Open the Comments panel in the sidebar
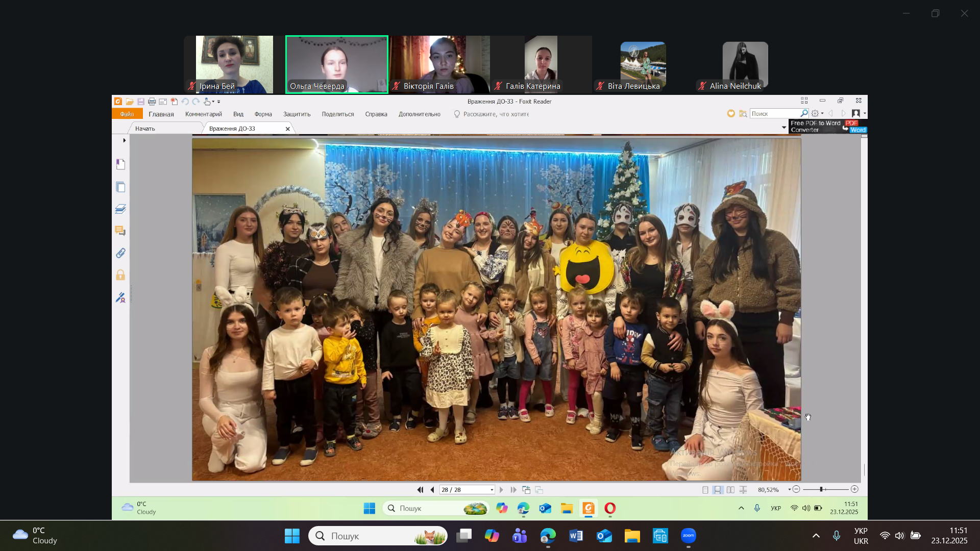 point(120,231)
